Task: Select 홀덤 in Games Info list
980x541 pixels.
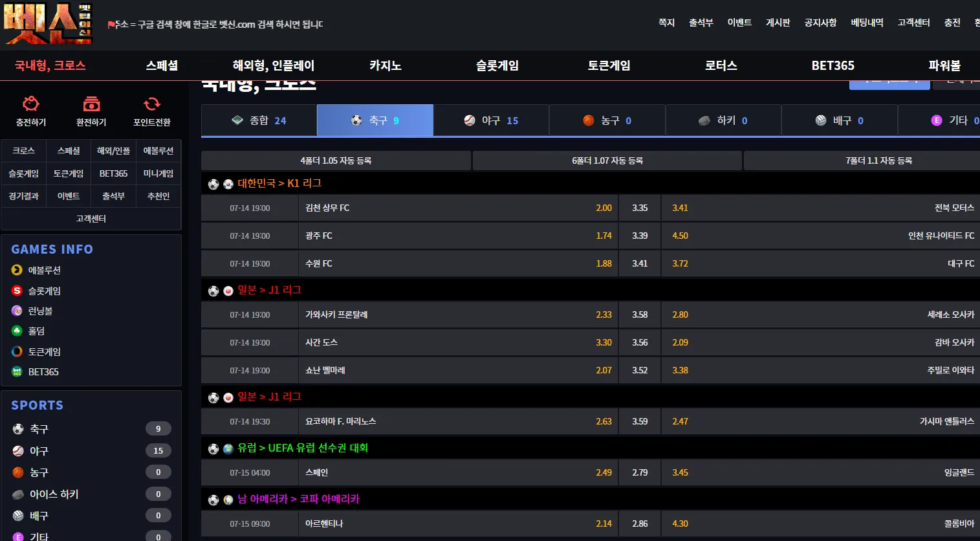Action: (36, 331)
